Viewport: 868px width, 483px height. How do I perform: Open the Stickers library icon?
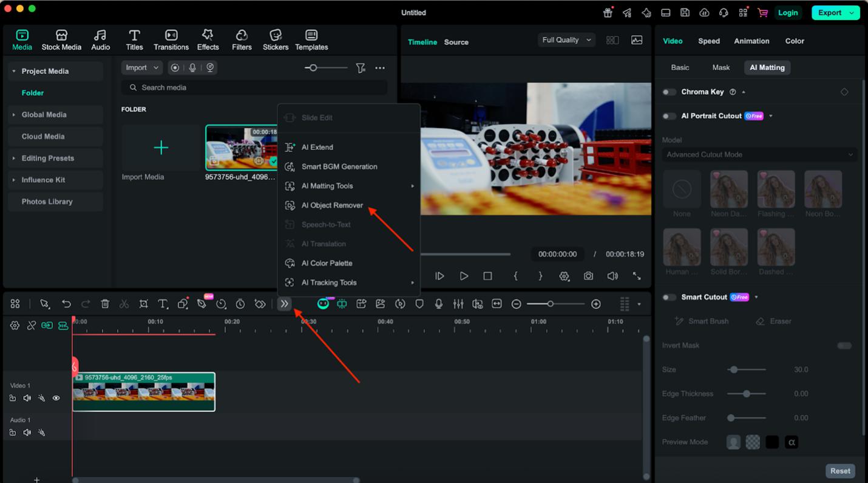[276, 40]
